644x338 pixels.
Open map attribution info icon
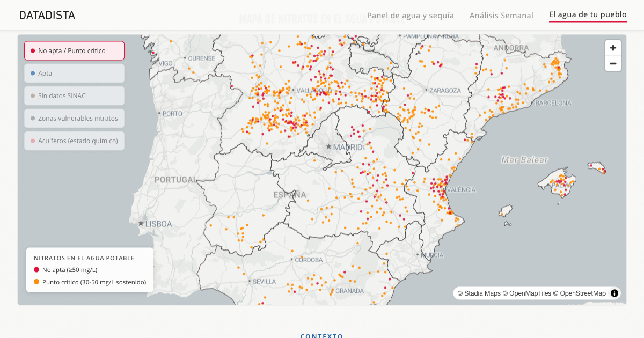point(614,293)
